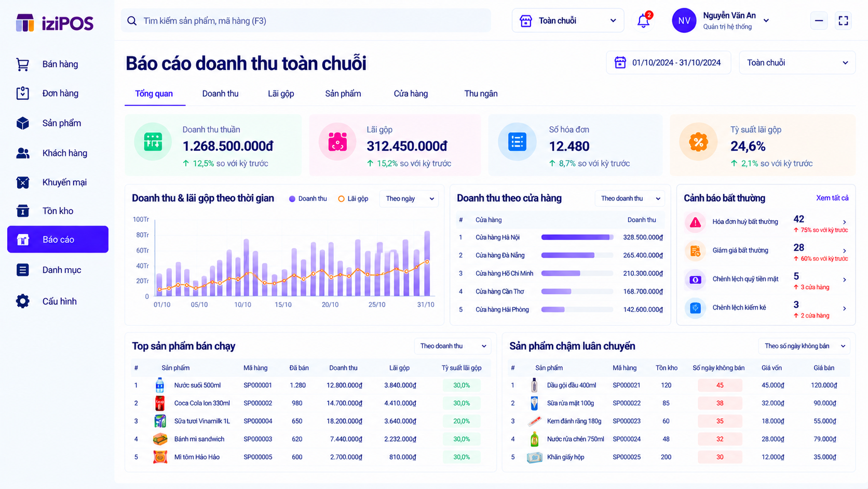Open the Toàn chuỗi store selector in header
868x489 pixels.
coord(568,21)
